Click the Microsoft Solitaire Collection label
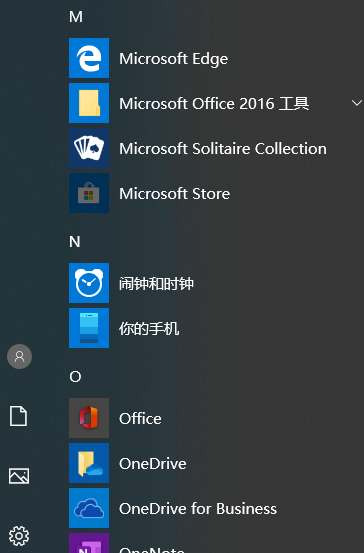Viewport: 364px width, 553px height. point(223,148)
